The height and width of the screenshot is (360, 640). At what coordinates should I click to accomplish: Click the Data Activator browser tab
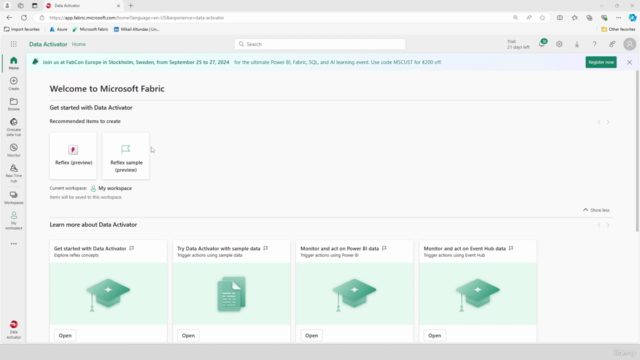pos(83,6)
